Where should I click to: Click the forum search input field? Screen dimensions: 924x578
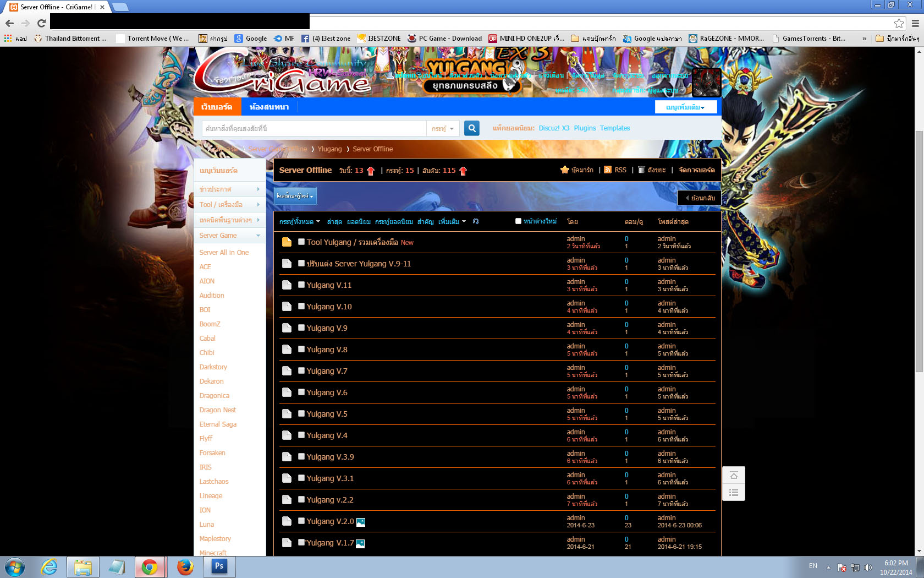tap(314, 128)
